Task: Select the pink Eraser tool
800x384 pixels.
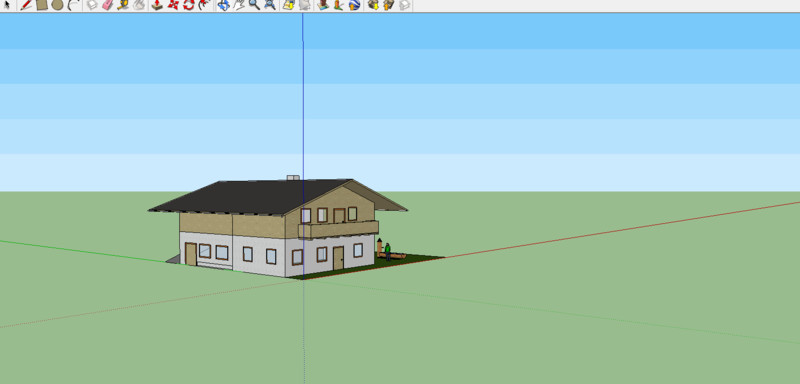Action: click(x=107, y=5)
